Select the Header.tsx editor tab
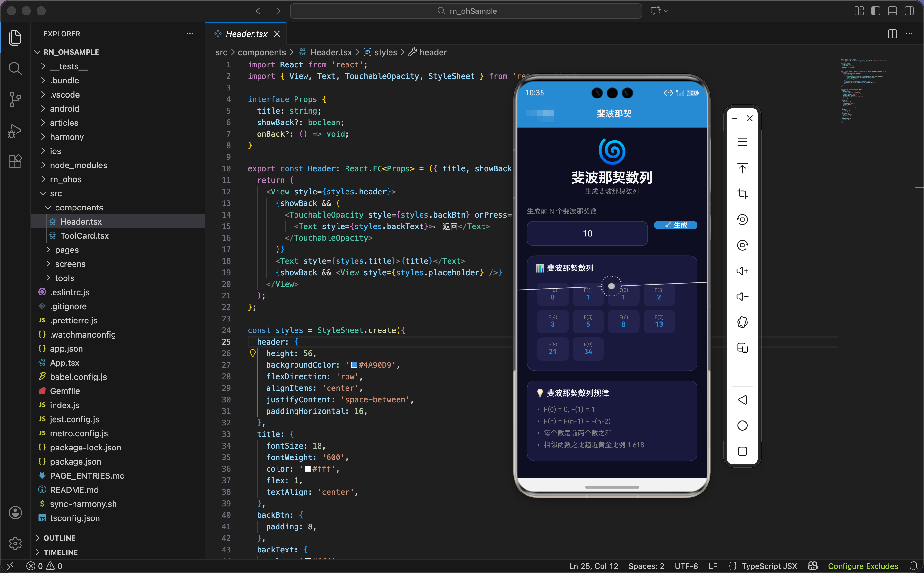 tap(246, 34)
